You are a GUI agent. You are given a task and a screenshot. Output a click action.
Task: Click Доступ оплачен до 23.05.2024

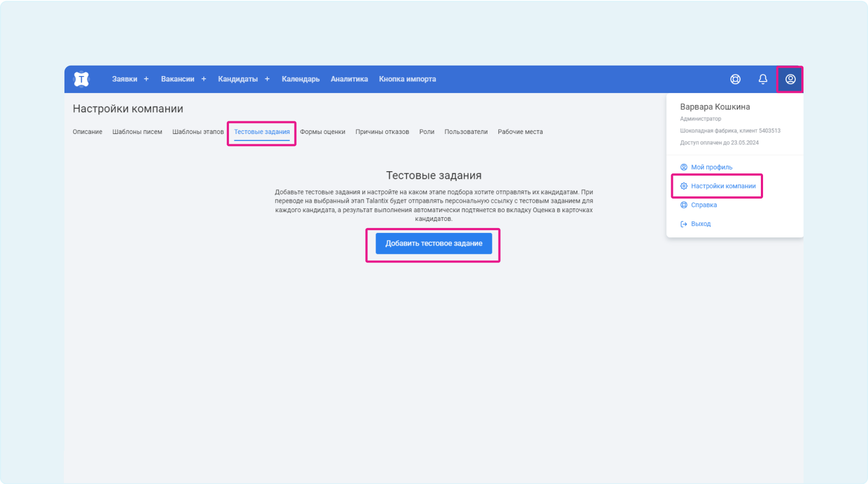(x=719, y=143)
